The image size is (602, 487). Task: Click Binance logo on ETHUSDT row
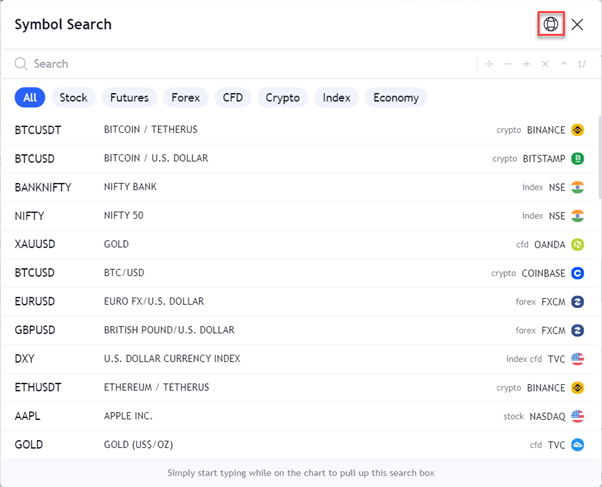tap(577, 388)
